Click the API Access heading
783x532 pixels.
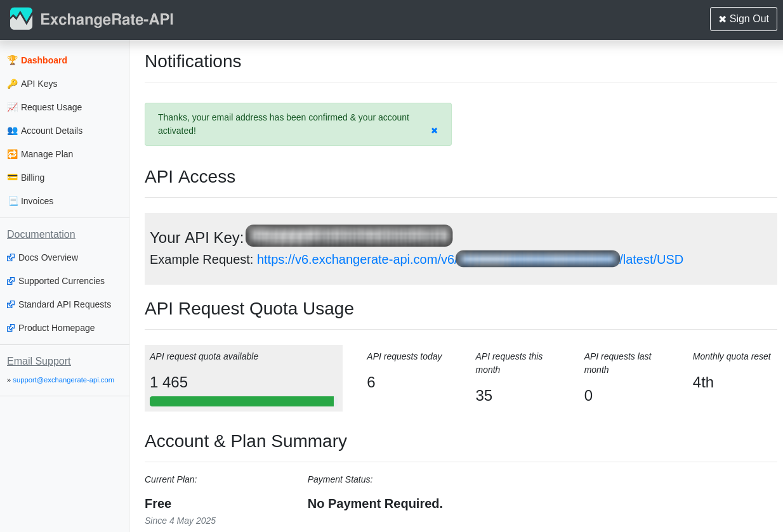click(190, 177)
